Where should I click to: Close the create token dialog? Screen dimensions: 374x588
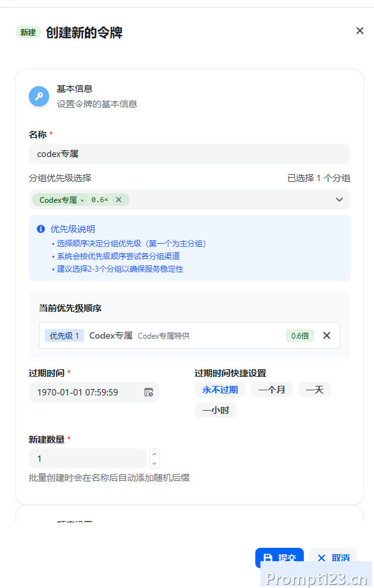point(359,31)
